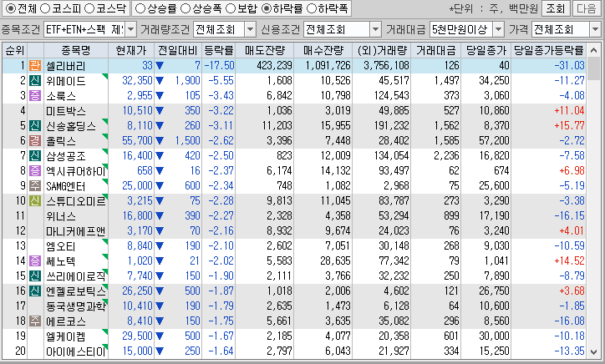
Task: Select the 하락폭 radio button
Action: pos(312,8)
